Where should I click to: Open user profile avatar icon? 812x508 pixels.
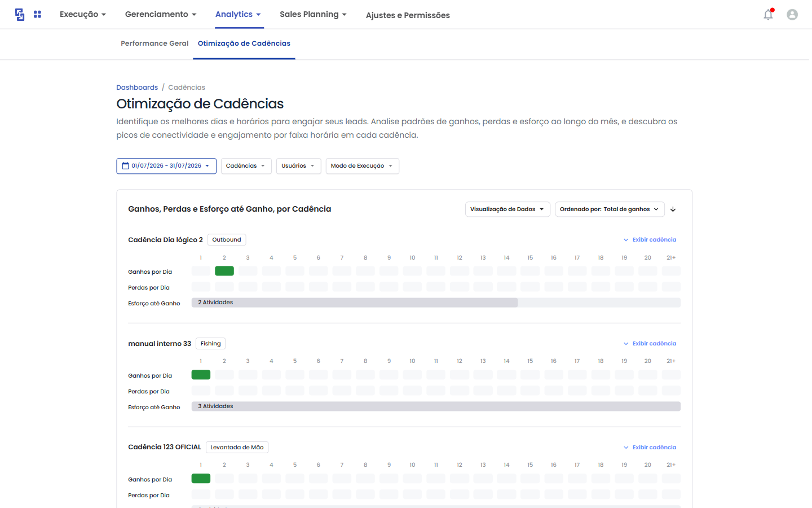point(792,15)
